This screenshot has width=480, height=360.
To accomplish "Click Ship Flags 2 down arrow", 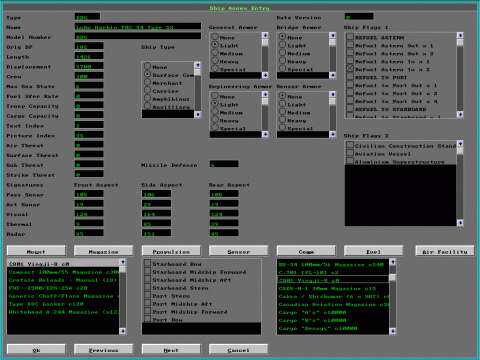I will point(460,223).
